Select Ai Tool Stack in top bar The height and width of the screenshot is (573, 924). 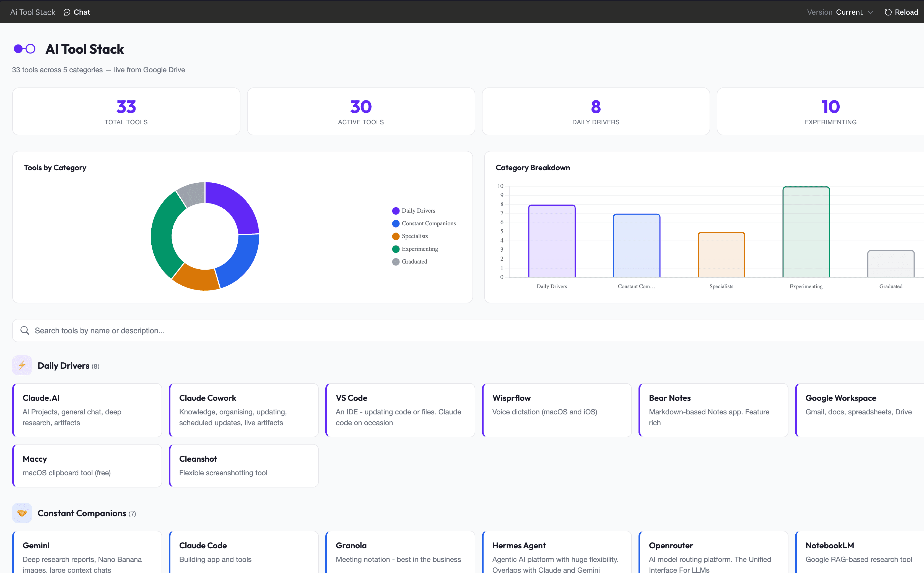pos(33,12)
